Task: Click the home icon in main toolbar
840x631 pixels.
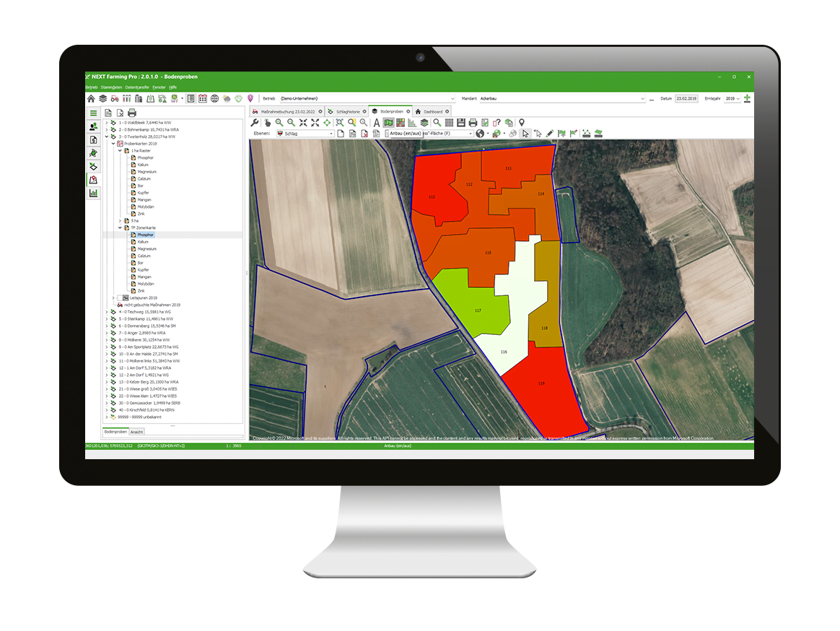Action: point(91,98)
